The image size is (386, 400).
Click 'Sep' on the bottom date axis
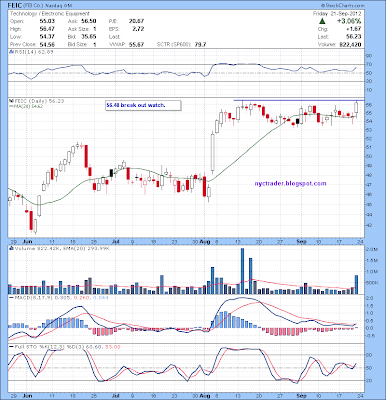pos(302,395)
